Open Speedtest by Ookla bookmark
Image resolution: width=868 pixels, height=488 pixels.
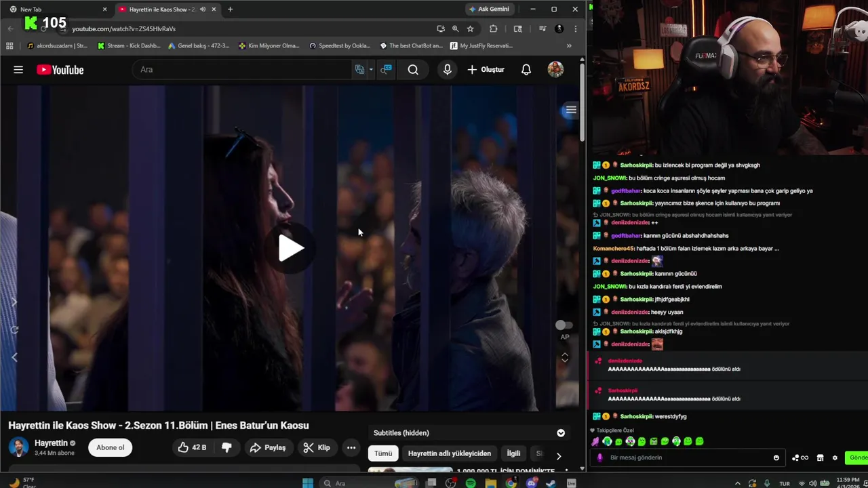coord(340,46)
